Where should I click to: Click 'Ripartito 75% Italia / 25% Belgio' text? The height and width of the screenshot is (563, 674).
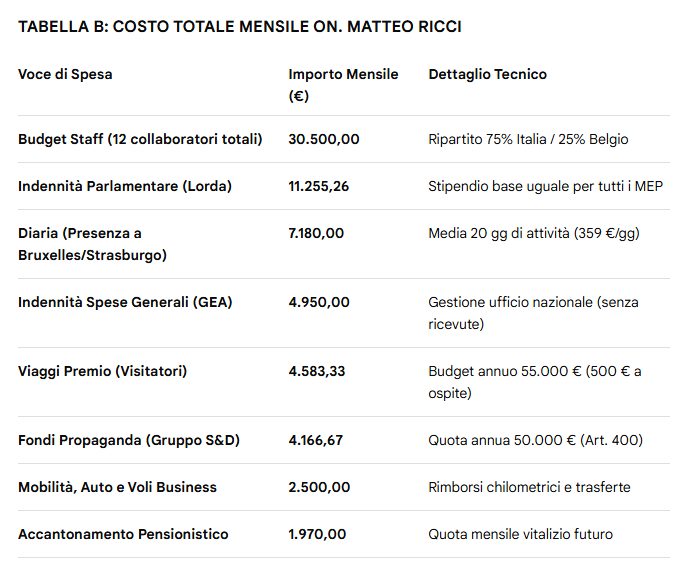(x=528, y=139)
